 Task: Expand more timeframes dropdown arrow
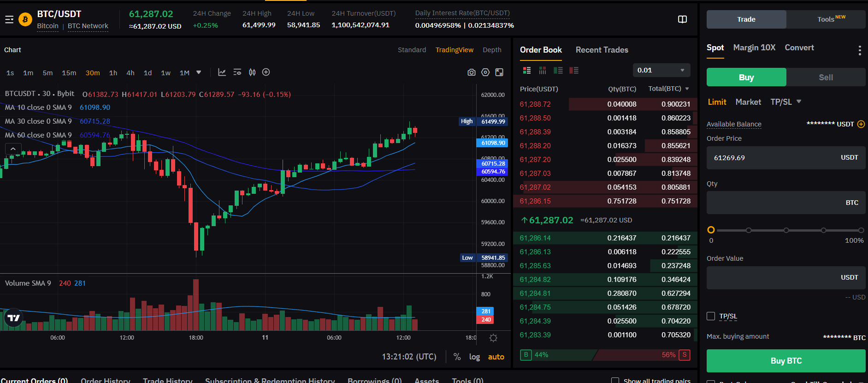tap(199, 72)
